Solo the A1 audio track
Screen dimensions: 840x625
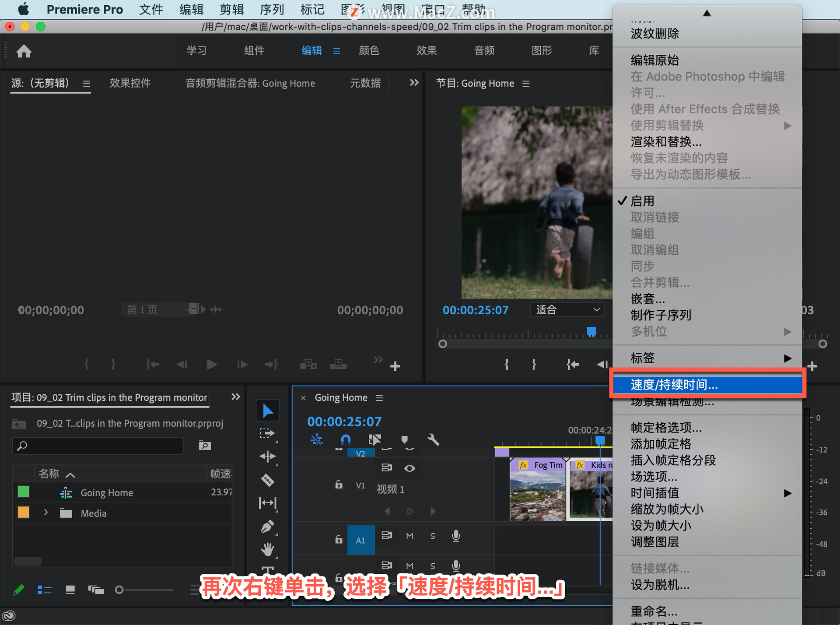[433, 536]
